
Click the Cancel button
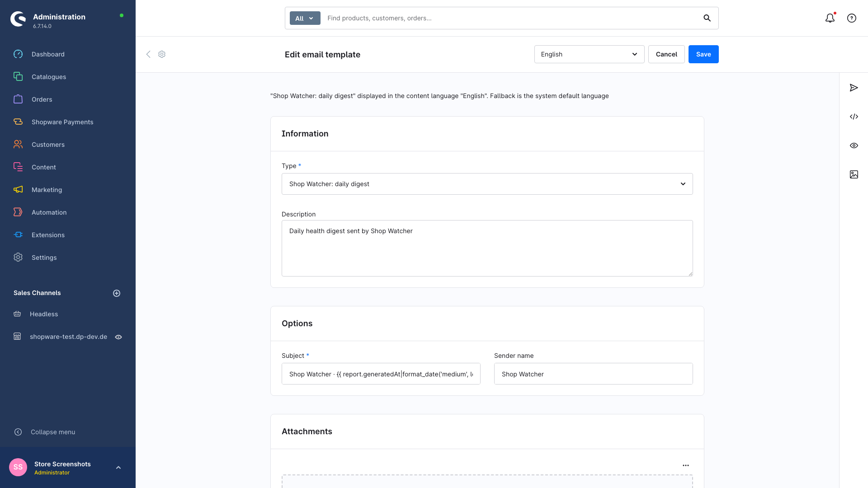coord(666,54)
